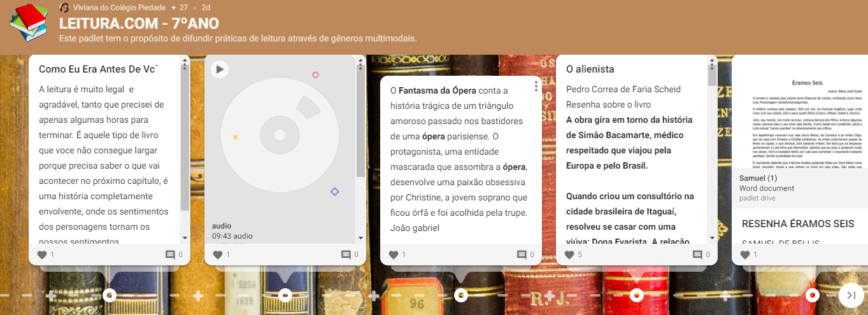This screenshot has width=868, height=315.
Task: Add post with plus before first timeline marker
Action: point(51,295)
